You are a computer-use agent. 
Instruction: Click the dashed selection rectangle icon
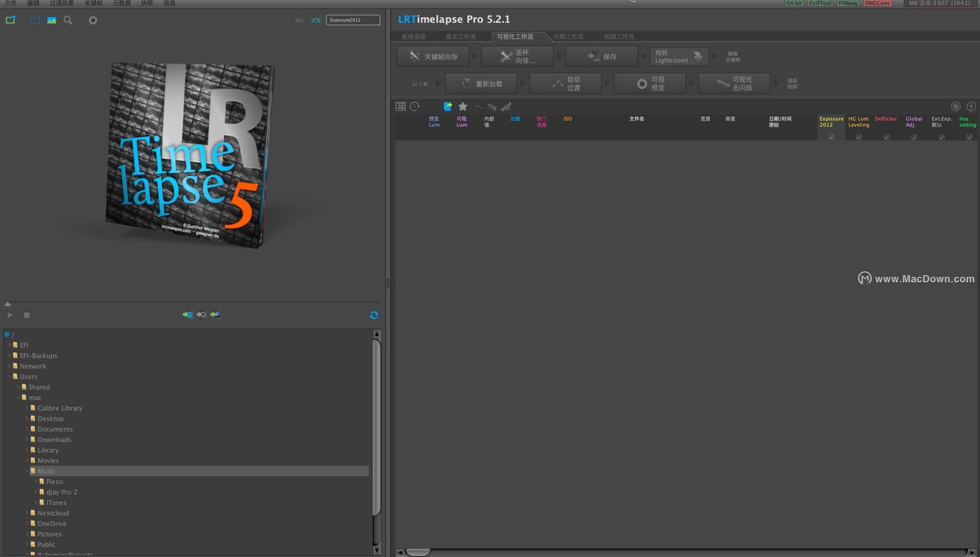35,20
